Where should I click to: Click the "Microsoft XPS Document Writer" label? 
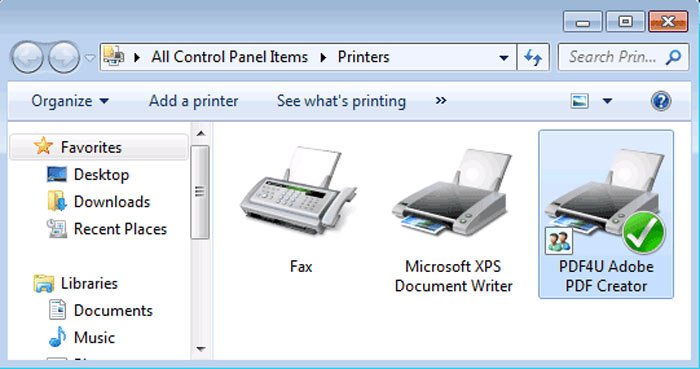tap(453, 276)
